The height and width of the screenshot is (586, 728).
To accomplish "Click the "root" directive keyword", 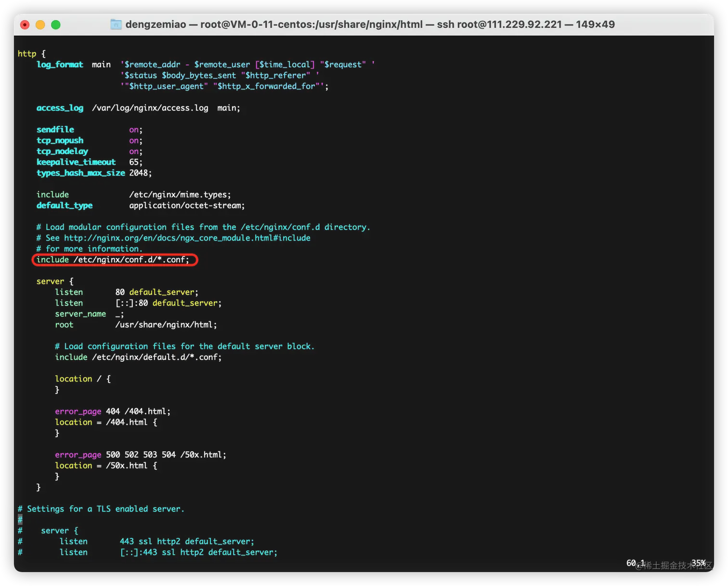I will click(64, 325).
